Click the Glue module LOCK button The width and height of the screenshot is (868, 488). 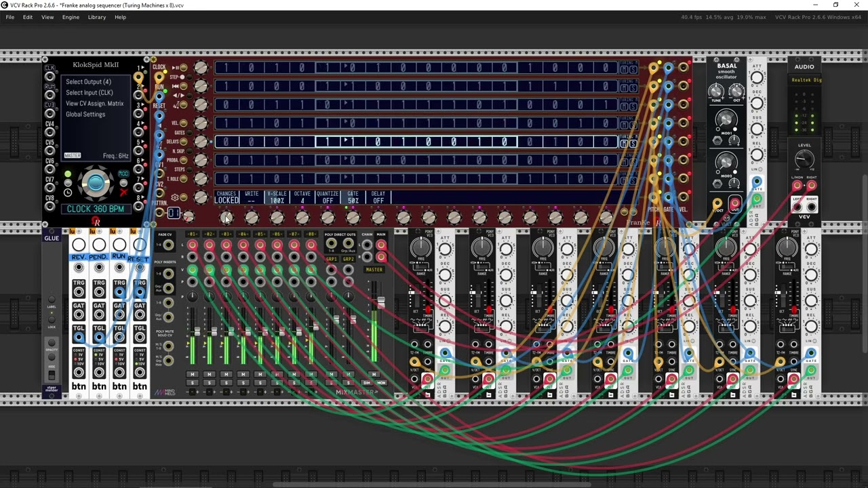[52, 319]
